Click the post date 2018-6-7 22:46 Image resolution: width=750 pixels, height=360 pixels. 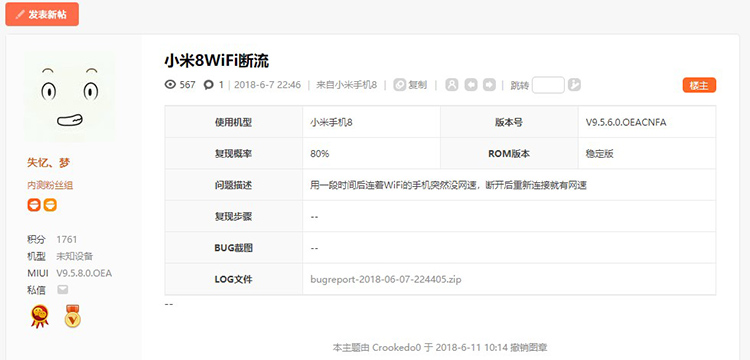267,85
